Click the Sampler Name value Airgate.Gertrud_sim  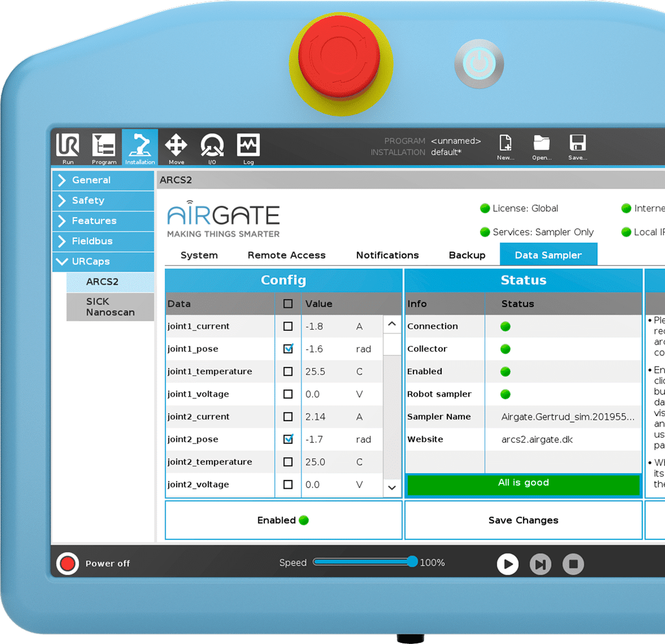pyautogui.click(x=568, y=417)
